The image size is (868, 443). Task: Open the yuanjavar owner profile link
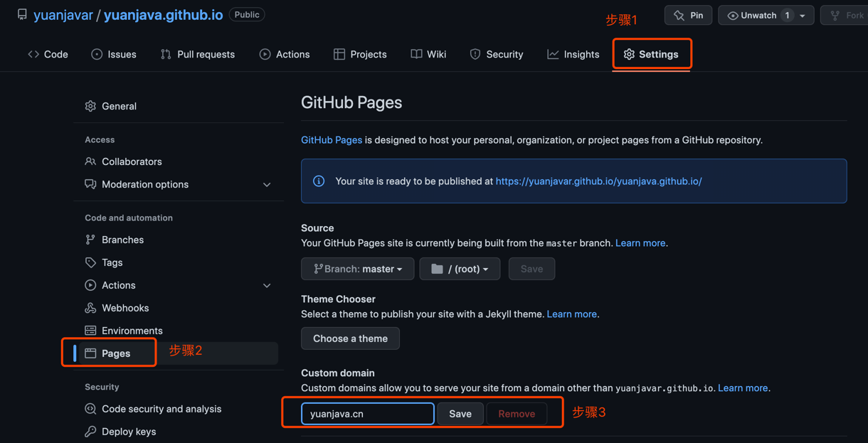point(63,15)
